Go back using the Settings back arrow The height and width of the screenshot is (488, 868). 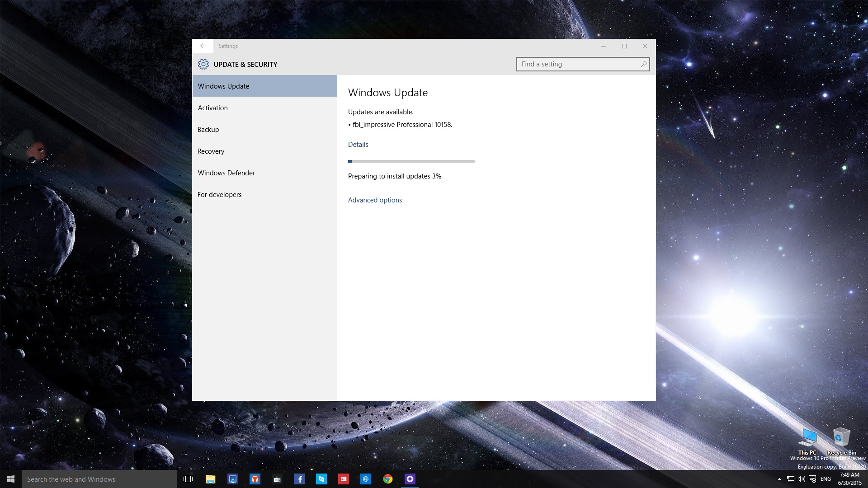pyautogui.click(x=203, y=46)
